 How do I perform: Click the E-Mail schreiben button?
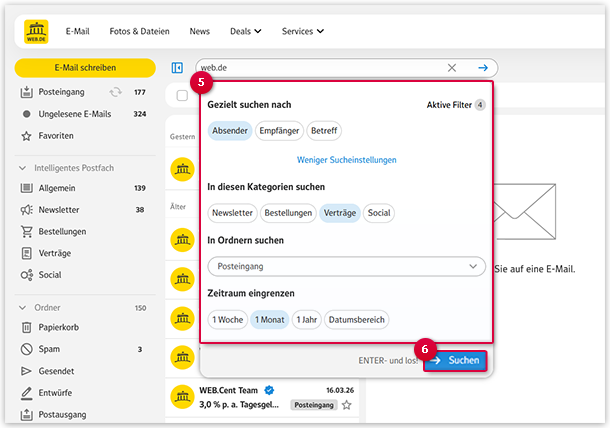[x=85, y=68]
